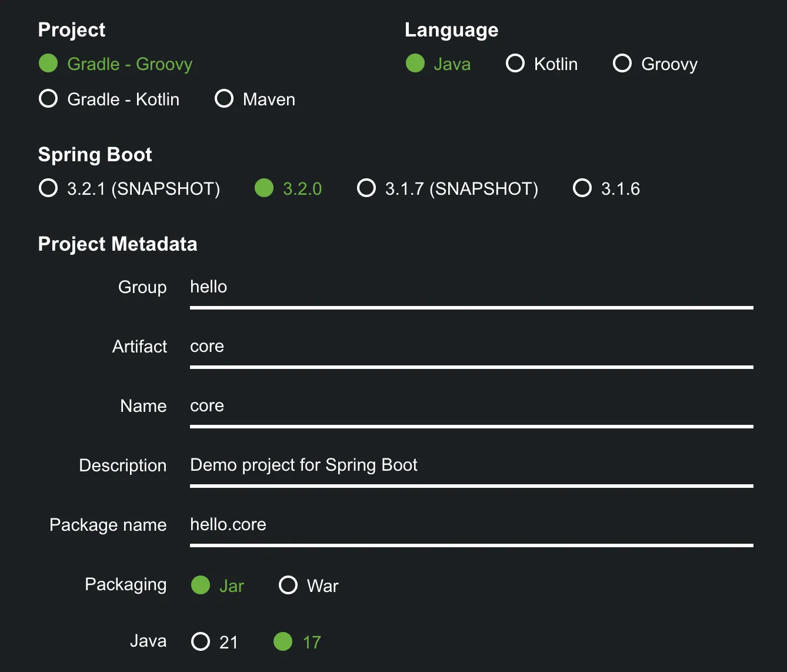Image resolution: width=787 pixels, height=672 pixels.
Task: Select Spring Boot 3.2.1 (SNAPSHOT)
Action: 48,188
